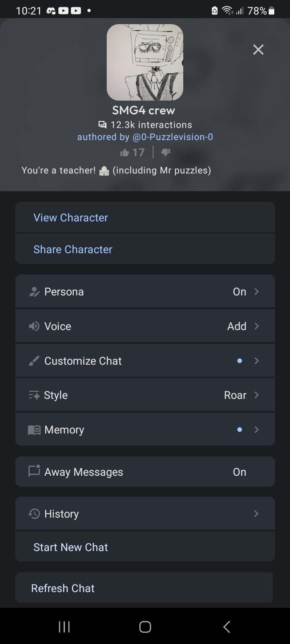Start New Chat

(145, 547)
